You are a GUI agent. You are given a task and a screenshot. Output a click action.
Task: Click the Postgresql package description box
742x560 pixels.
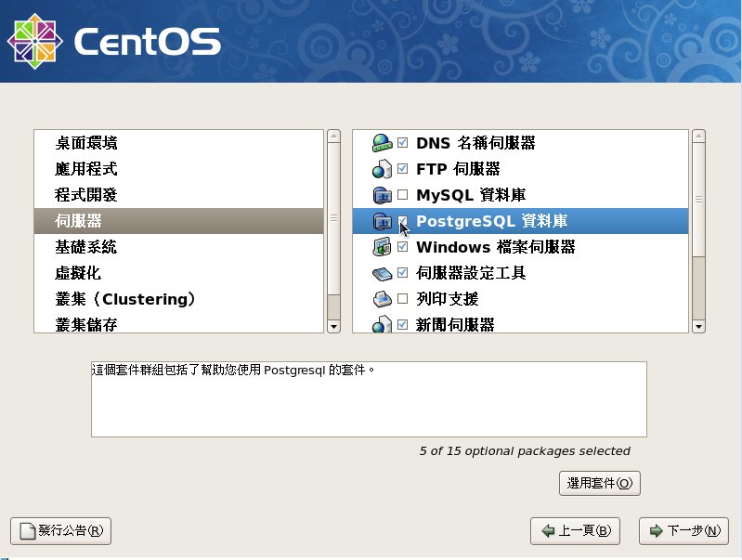[369, 399]
